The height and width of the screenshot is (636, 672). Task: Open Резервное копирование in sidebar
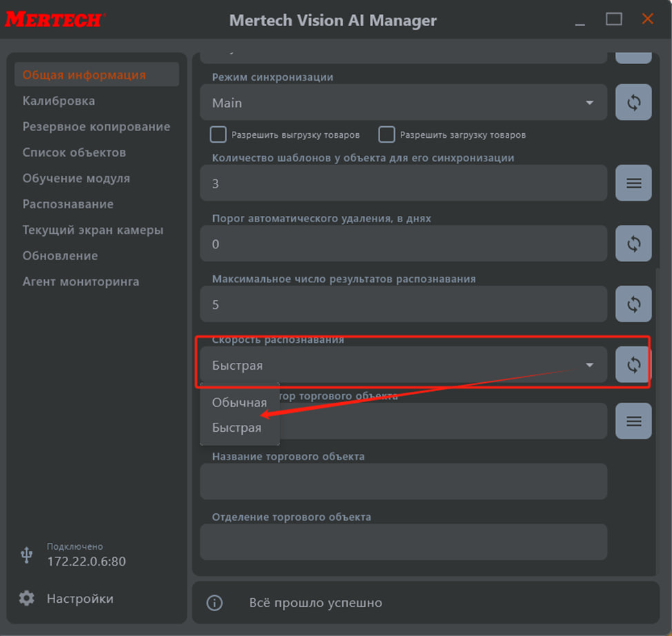click(96, 127)
